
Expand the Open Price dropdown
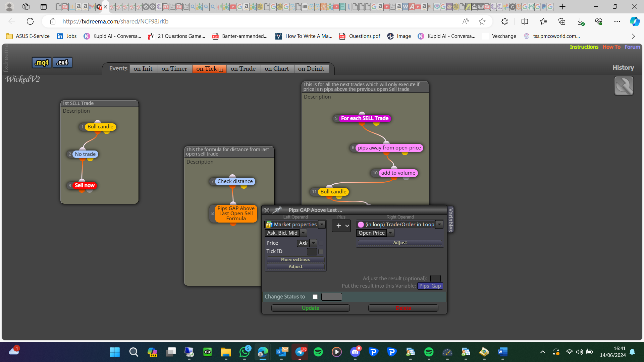pos(390,233)
